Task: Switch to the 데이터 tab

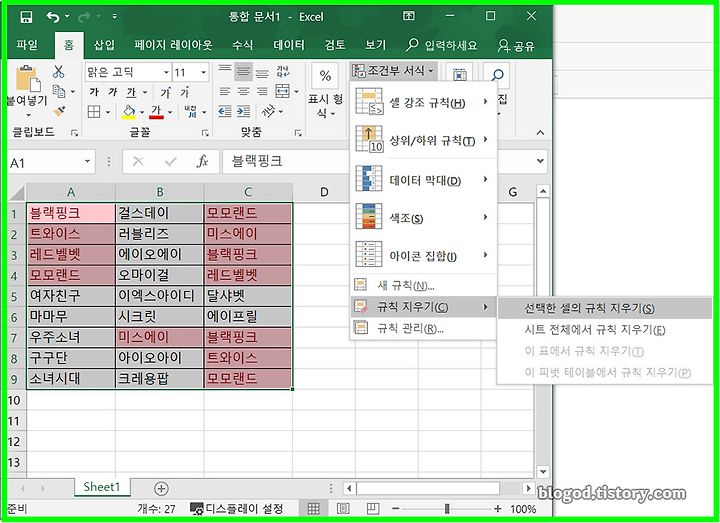Action: coord(289,45)
